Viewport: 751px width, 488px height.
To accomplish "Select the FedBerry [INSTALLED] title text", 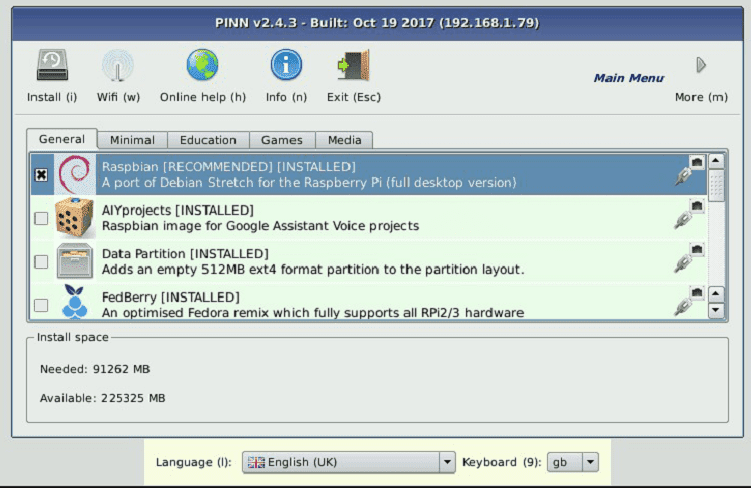I will (x=171, y=297).
